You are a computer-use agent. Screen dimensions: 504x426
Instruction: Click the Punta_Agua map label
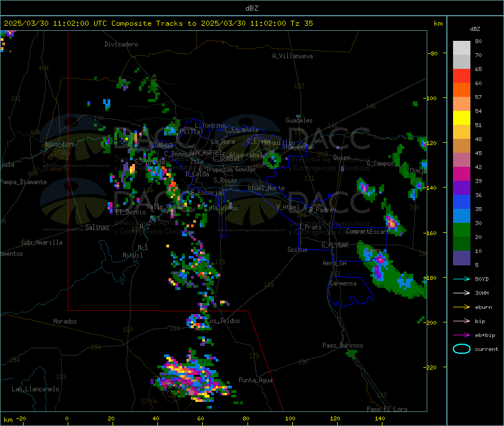point(255,380)
